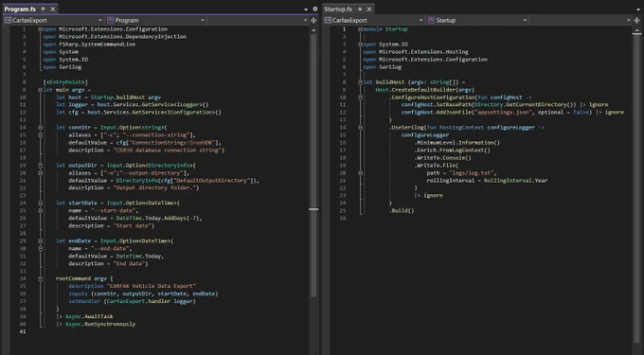Click 'DefaultOutputDirectory' config key
This screenshot has height=355, width=644.
212,180
